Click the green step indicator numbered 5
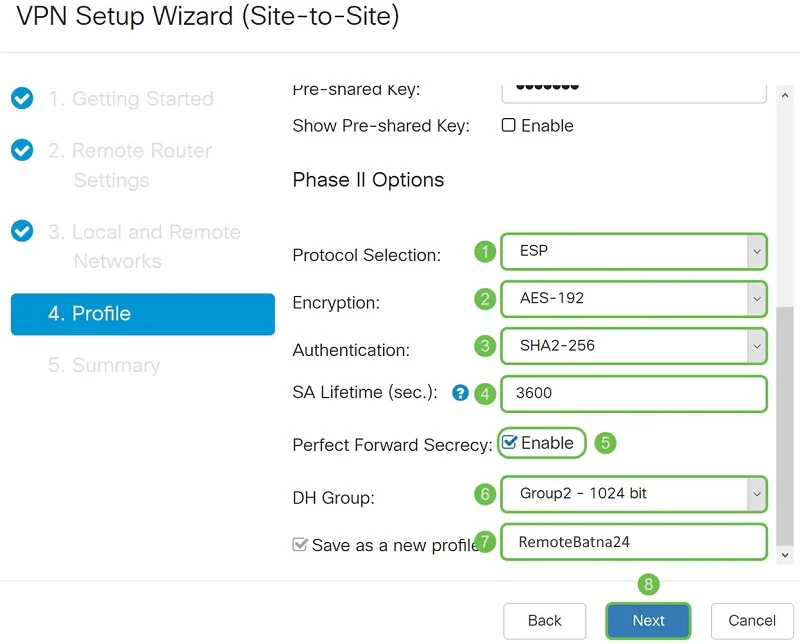The width and height of the screenshot is (800, 644). (x=604, y=443)
